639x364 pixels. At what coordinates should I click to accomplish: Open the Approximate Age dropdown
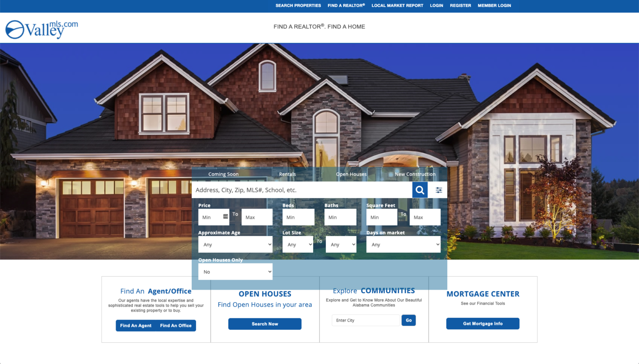235,244
